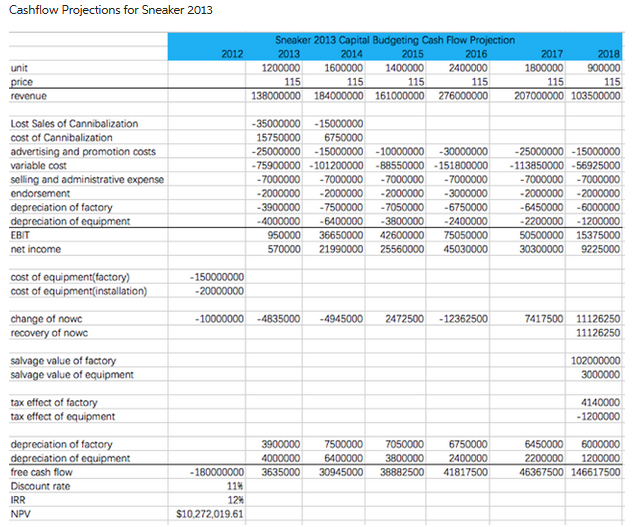Click the 'IRR' row label
The height and width of the screenshot is (527, 632).
tap(18, 500)
